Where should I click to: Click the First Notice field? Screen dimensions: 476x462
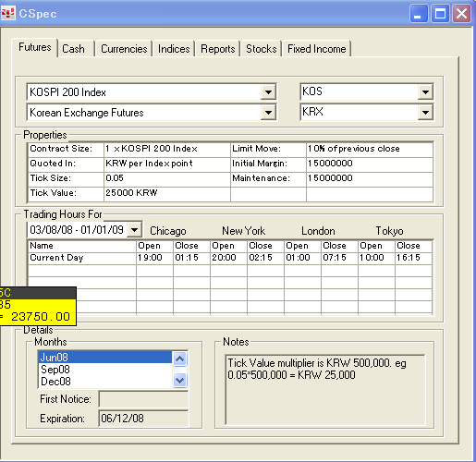coord(143,399)
